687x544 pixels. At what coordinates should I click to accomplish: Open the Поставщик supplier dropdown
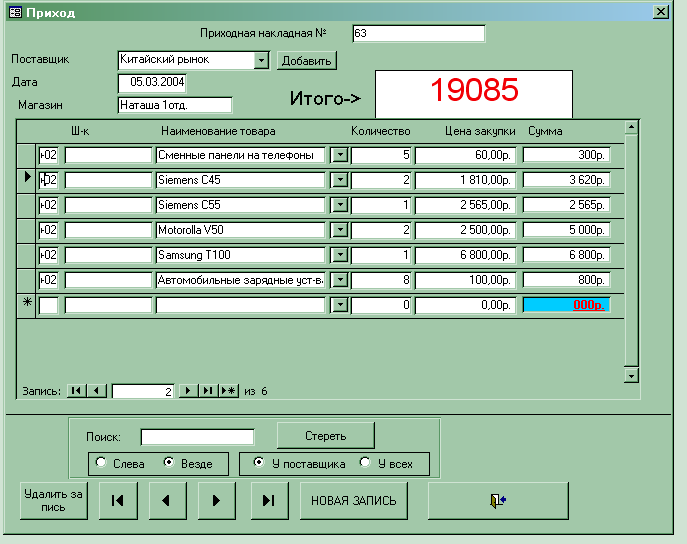(x=262, y=60)
